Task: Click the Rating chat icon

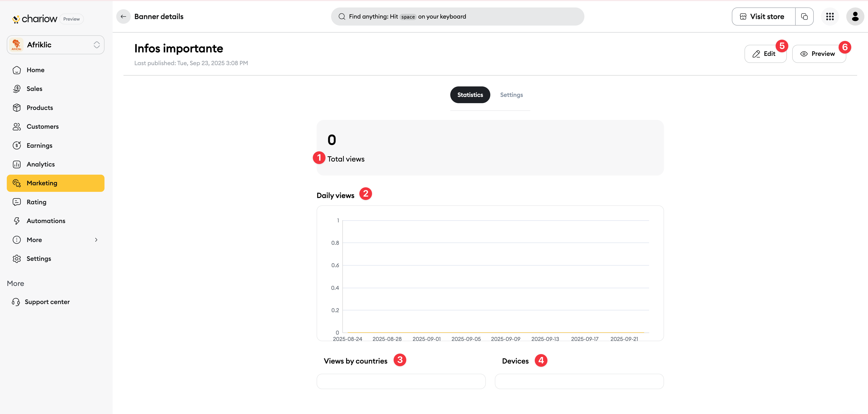Action: click(x=17, y=202)
